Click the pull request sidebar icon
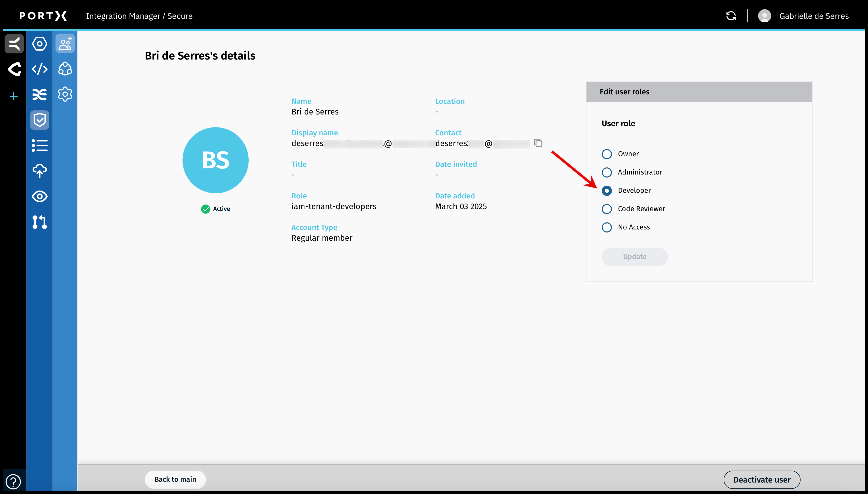Image resolution: width=868 pixels, height=494 pixels. coord(39,222)
